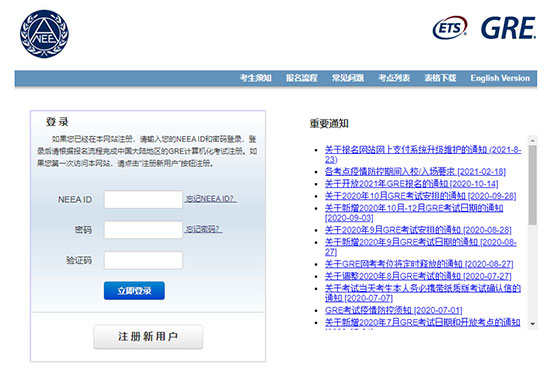The width and height of the screenshot is (550, 377).
Task: Click the notices list scrollbar thumb
Action: pos(532,185)
